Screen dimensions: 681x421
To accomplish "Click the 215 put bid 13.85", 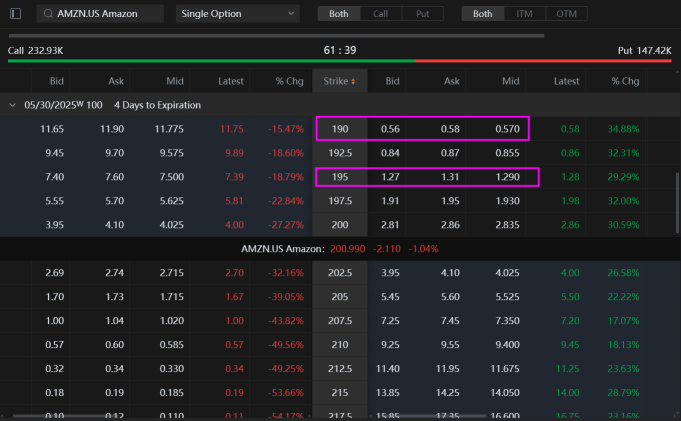I will [x=387, y=392].
